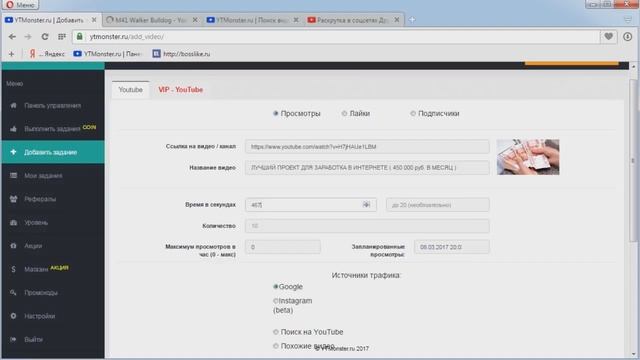
Task: Close the M41 Walker Bulldog tab
Action: pyautogui.click(x=195, y=20)
